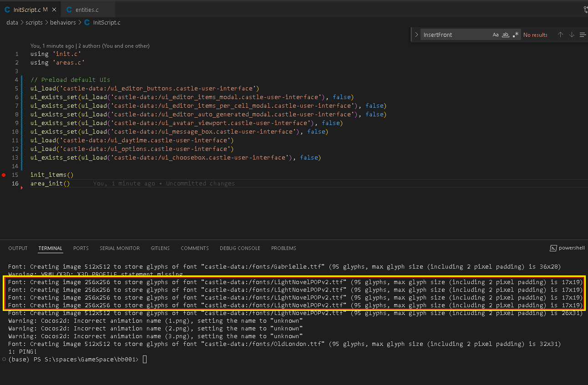Viewport: 588px width, 385px height.
Task: Open the DEBUG CONSOLE panel
Action: pyautogui.click(x=240, y=248)
